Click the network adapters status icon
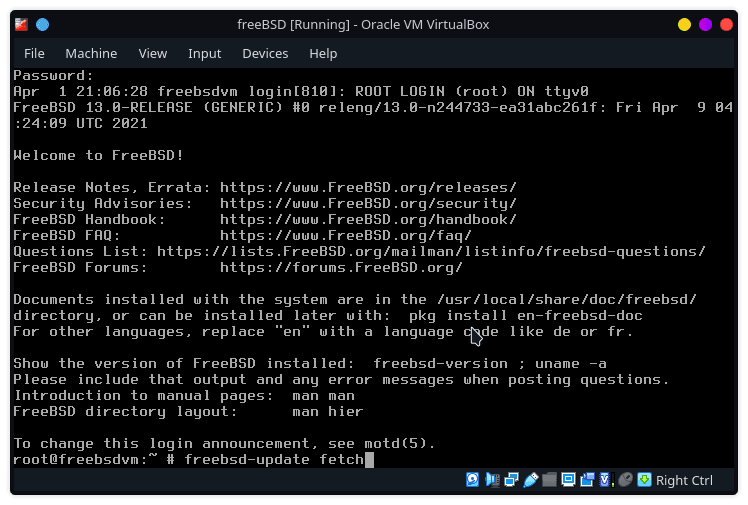The image size is (748, 505). [511, 480]
